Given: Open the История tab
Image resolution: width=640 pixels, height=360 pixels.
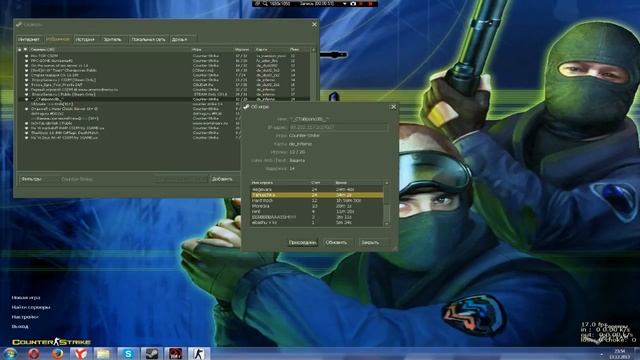Looking at the screenshot, I should click(85, 40).
